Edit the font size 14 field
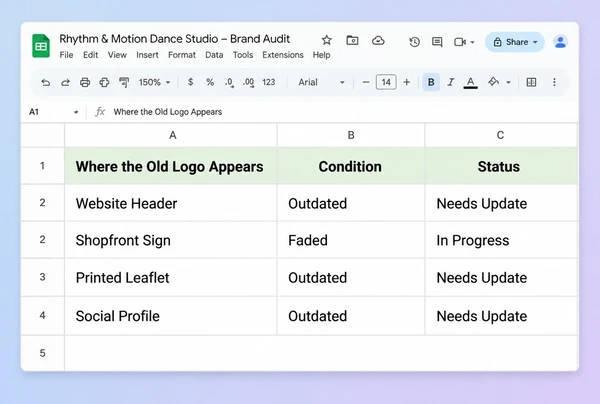 coord(386,82)
